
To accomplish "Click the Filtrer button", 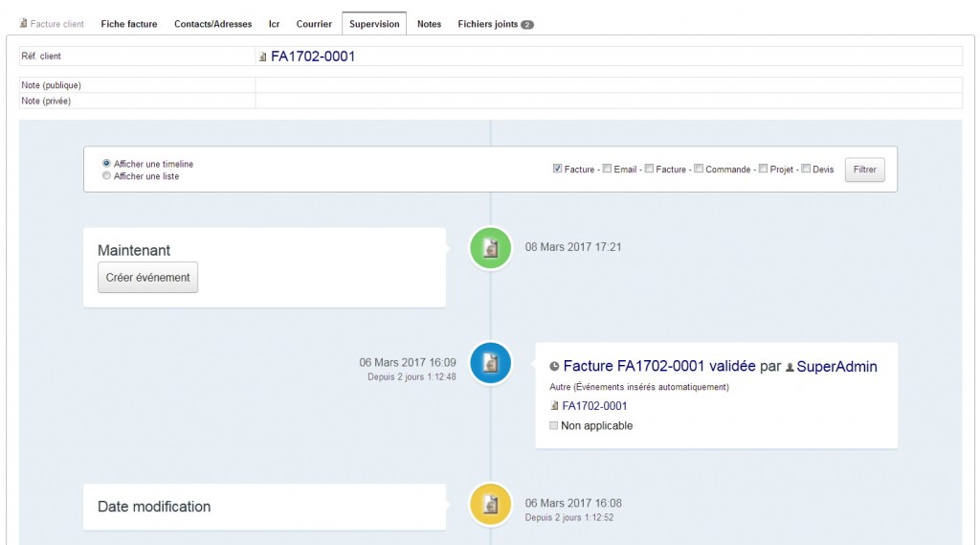I will [x=865, y=170].
